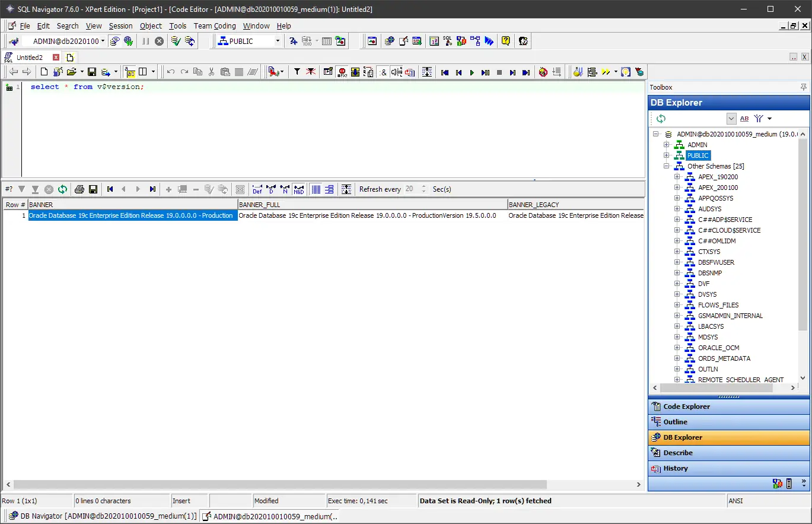Click the undo arrow icon
The height and width of the screenshot is (524, 812).
coord(171,72)
